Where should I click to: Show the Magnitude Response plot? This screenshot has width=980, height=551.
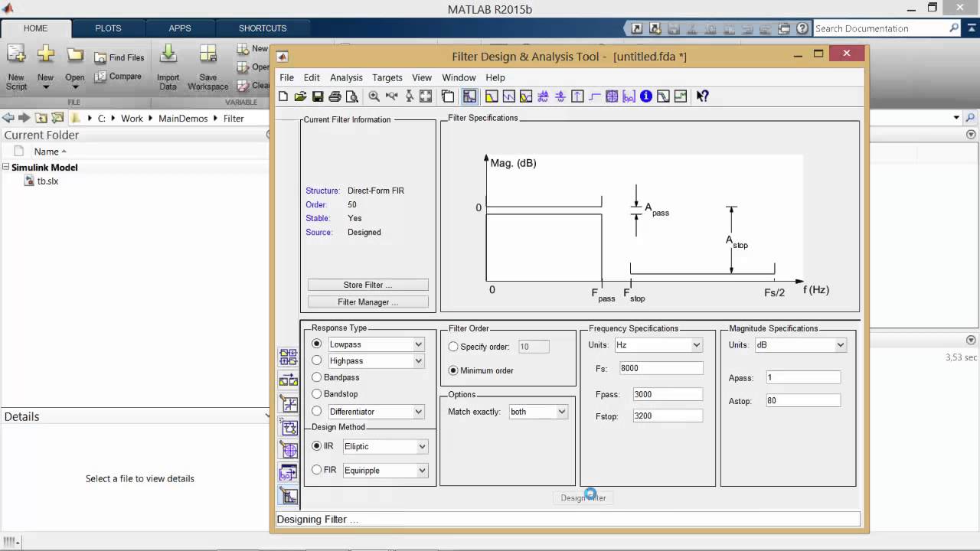click(x=492, y=96)
